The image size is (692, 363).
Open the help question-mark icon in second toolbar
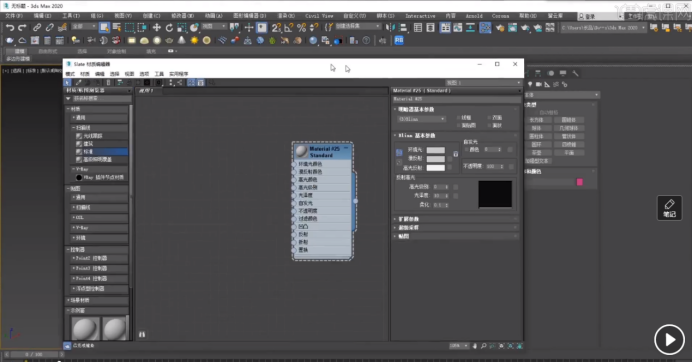click(x=366, y=41)
